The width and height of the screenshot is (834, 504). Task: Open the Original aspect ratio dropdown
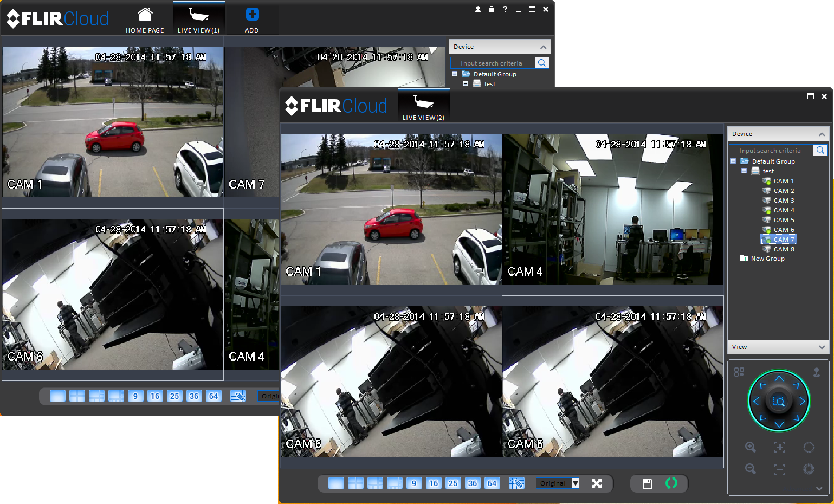[x=559, y=483]
